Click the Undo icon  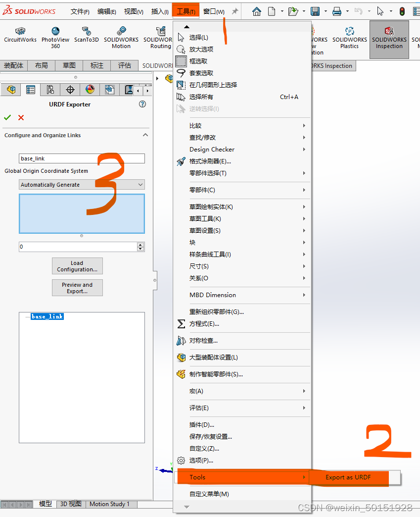tap(358, 11)
